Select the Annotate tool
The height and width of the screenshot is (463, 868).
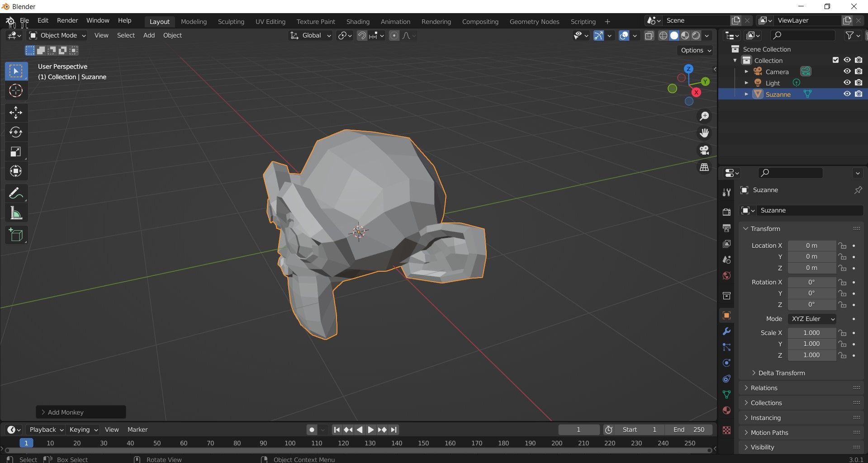click(x=16, y=193)
